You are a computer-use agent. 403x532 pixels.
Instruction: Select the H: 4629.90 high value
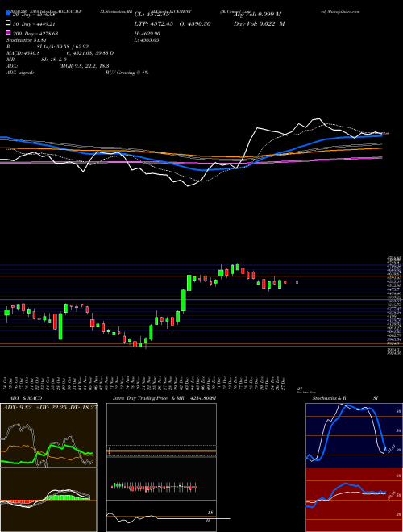147,34
